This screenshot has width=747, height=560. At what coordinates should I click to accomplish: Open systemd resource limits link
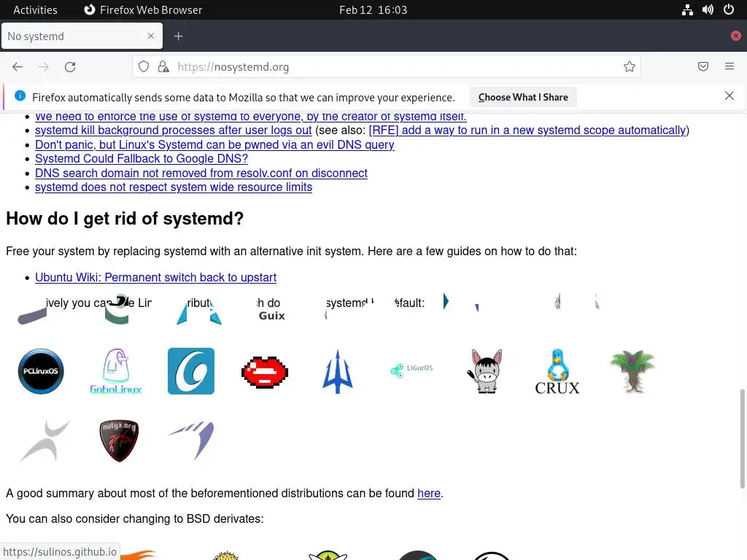174,187
